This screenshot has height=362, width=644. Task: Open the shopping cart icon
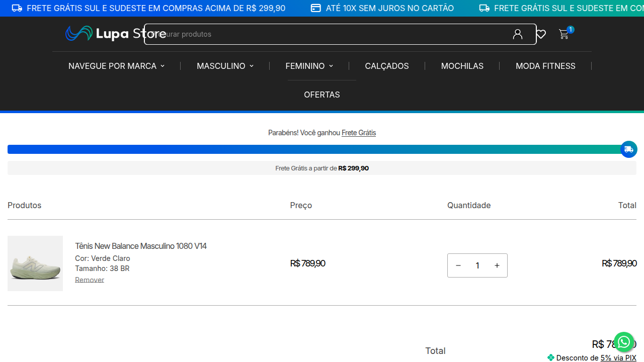click(x=564, y=34)
